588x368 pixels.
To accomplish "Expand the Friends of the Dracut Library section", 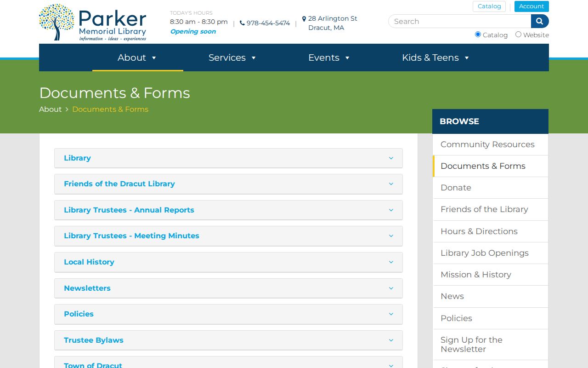I will pos(228,184).
